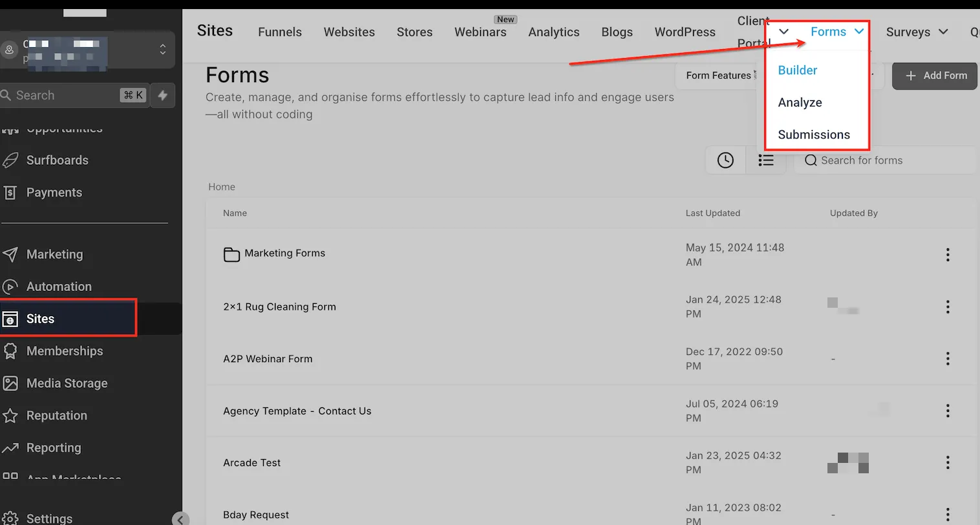The image size is (980, 525).
Task: Open the clock history view icon
Action: tap(725, 160)
